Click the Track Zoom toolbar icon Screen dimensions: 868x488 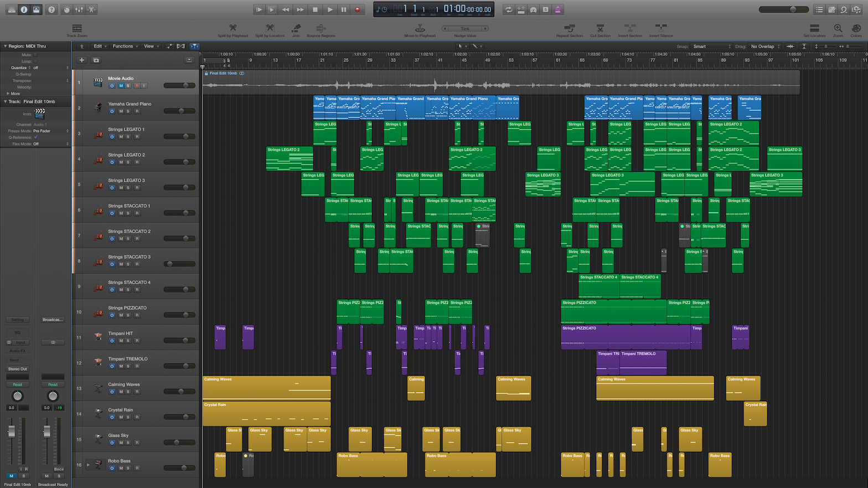(77, 28)
